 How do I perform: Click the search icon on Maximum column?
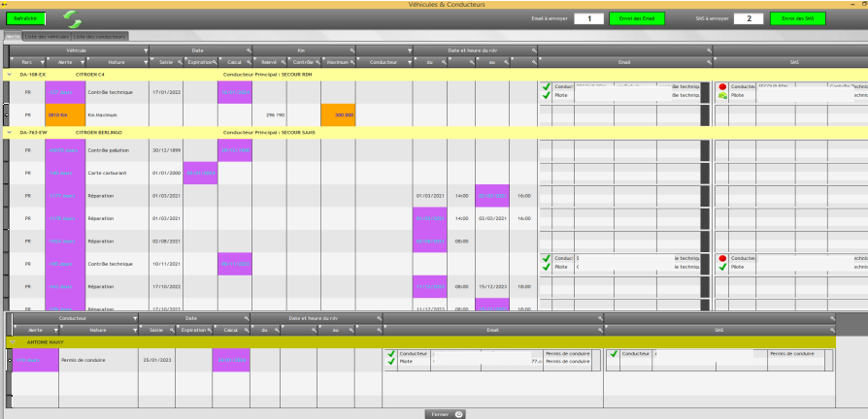tap(351, 62)
